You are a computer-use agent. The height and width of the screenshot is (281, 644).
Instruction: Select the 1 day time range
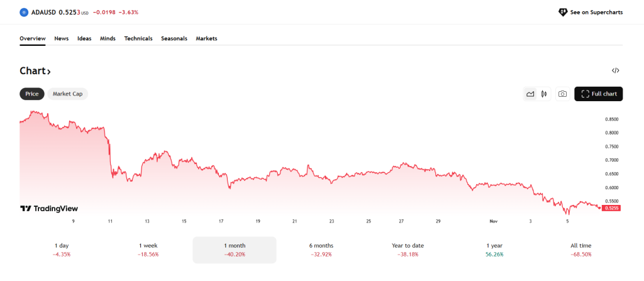(62, 250)
